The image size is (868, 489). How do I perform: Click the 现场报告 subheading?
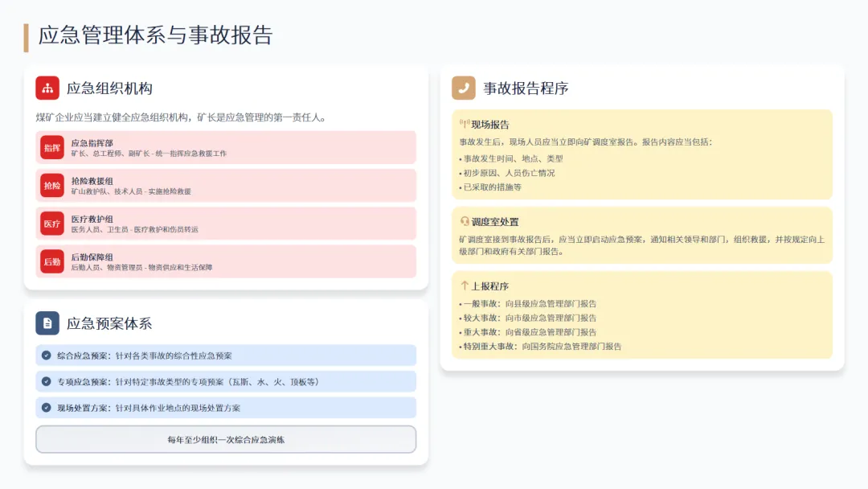click(x=490, y=125)
